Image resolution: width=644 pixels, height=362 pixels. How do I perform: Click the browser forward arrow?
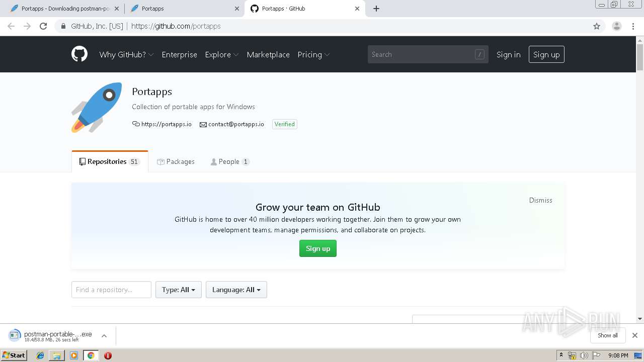[x=27, y=26]
